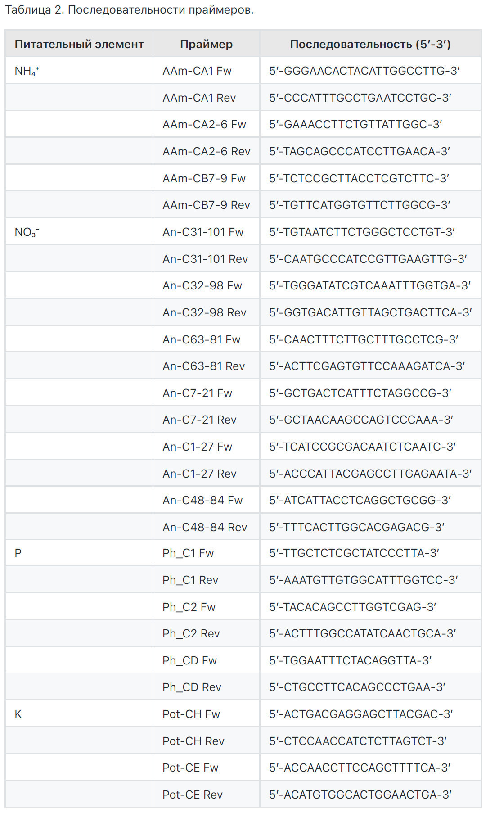Click the "Питательный элемент" column header
The width and height of the screenshot is (504, 813).
point(79,44)
